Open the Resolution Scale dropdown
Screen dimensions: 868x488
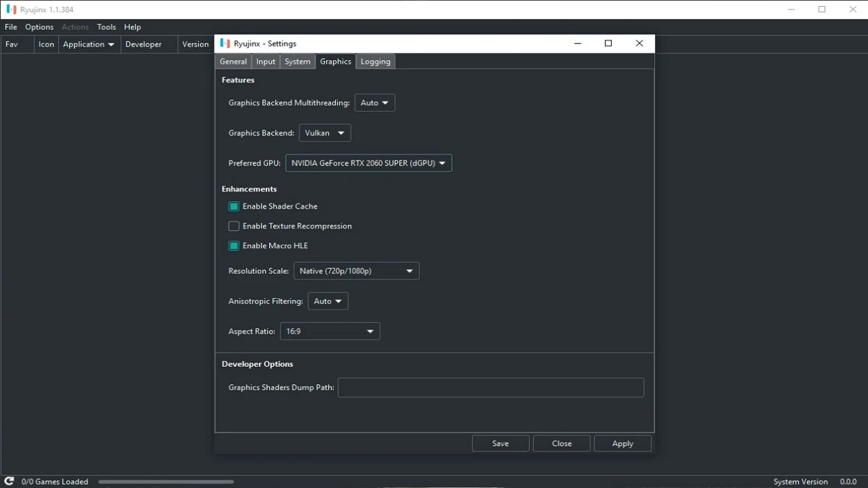click(356, 271)
